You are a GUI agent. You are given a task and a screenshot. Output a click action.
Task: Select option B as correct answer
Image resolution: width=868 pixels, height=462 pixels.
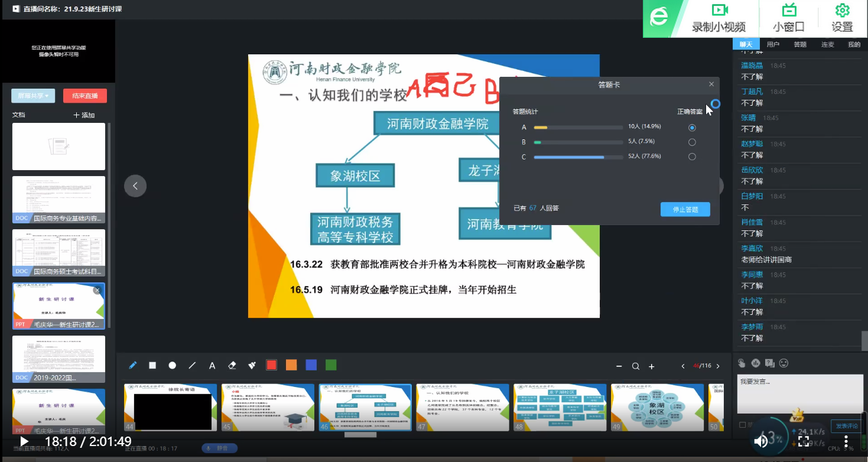click(x=692, y=142)
